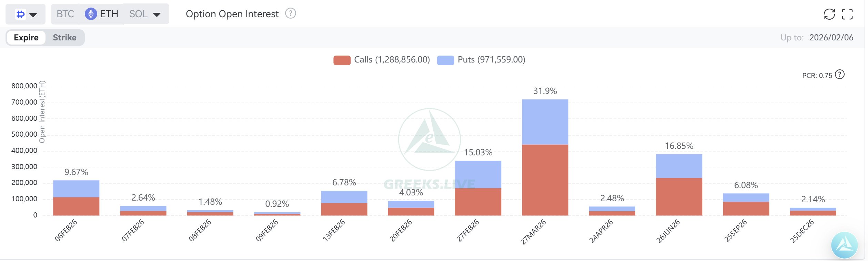
Task: Open the Up to date picker
Action: pyautogui.click(x=831, y=38)
